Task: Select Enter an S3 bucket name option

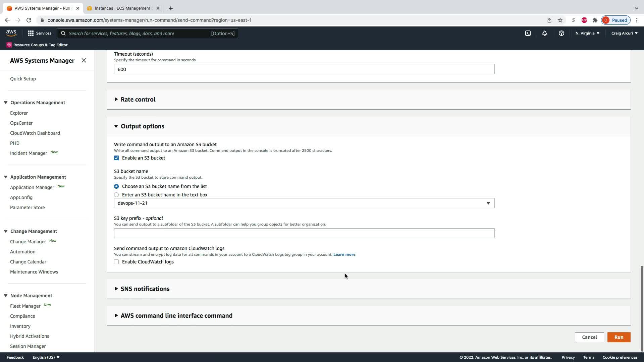Action: point(116,195)
